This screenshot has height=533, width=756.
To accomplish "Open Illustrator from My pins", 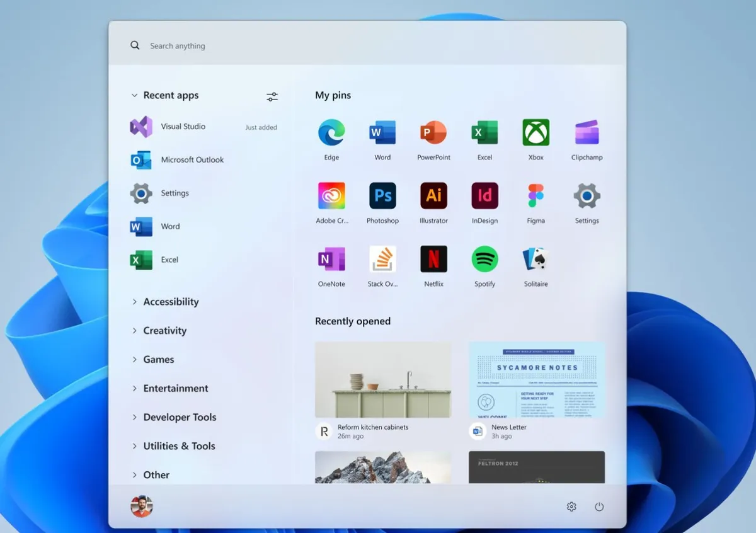I will pyautogui.click(x=433, y=196).
